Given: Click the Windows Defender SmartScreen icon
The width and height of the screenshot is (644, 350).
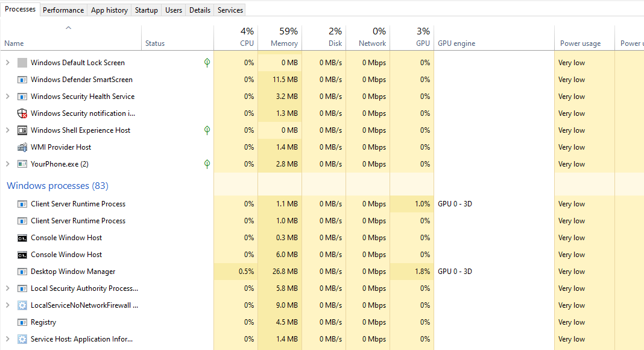Looking at the screenshot, I should (22, 79).
